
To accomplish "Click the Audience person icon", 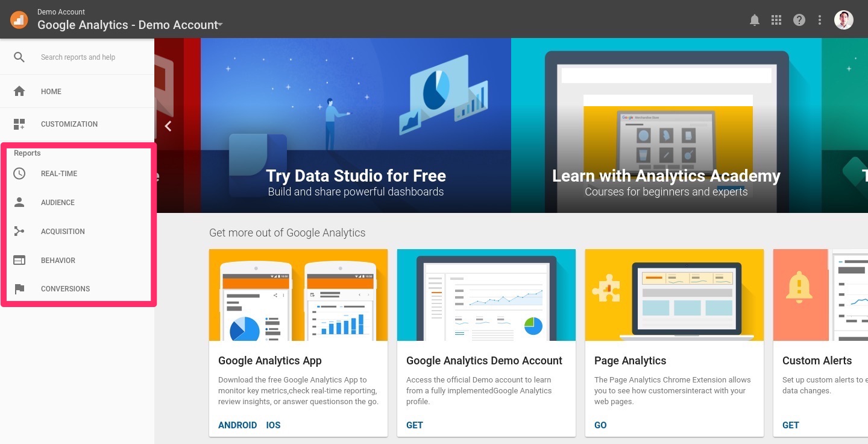I will point(19,203).
